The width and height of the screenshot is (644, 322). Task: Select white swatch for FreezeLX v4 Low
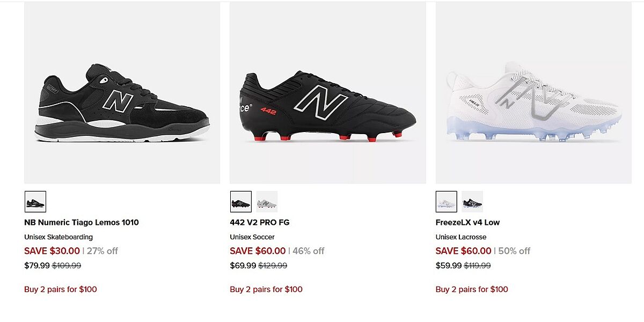tap(447, 202)
